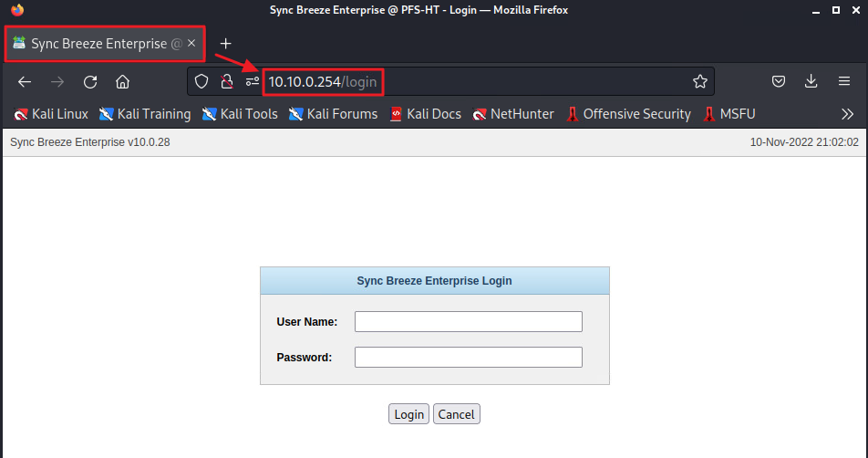Click the Firefox logo in title bar
Viewport: 868px width, 458px height.
(x=17, y=9)
